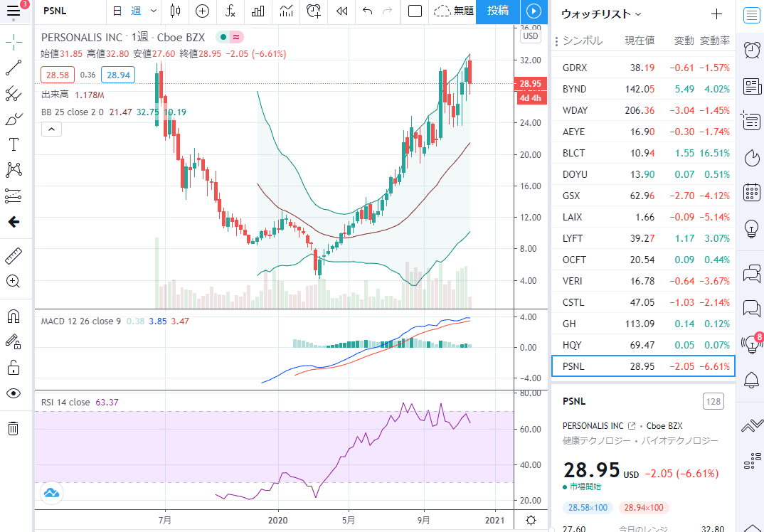Select GH in the watchlist

(643, 324)
